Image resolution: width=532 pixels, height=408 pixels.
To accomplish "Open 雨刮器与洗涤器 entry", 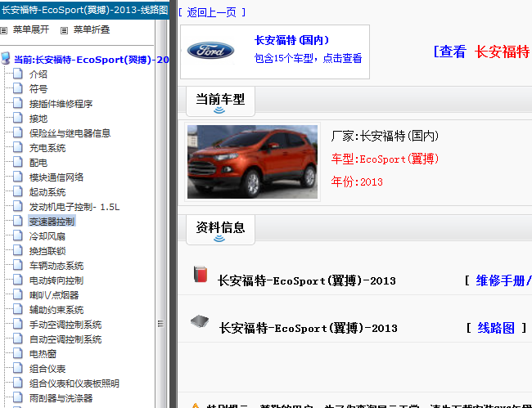I will pos(61,398).
